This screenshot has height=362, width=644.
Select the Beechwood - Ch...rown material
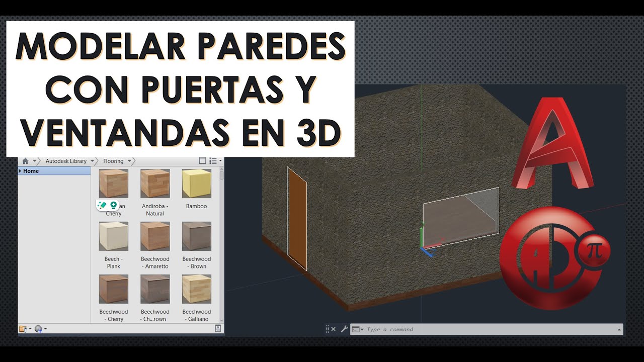[155, 289]
